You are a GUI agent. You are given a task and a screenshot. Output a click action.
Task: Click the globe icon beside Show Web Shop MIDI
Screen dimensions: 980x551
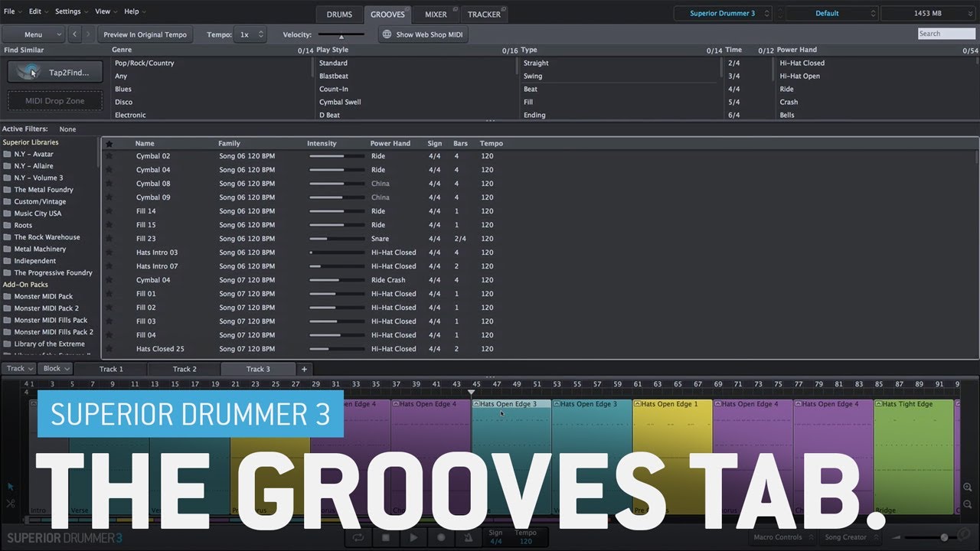387,34
